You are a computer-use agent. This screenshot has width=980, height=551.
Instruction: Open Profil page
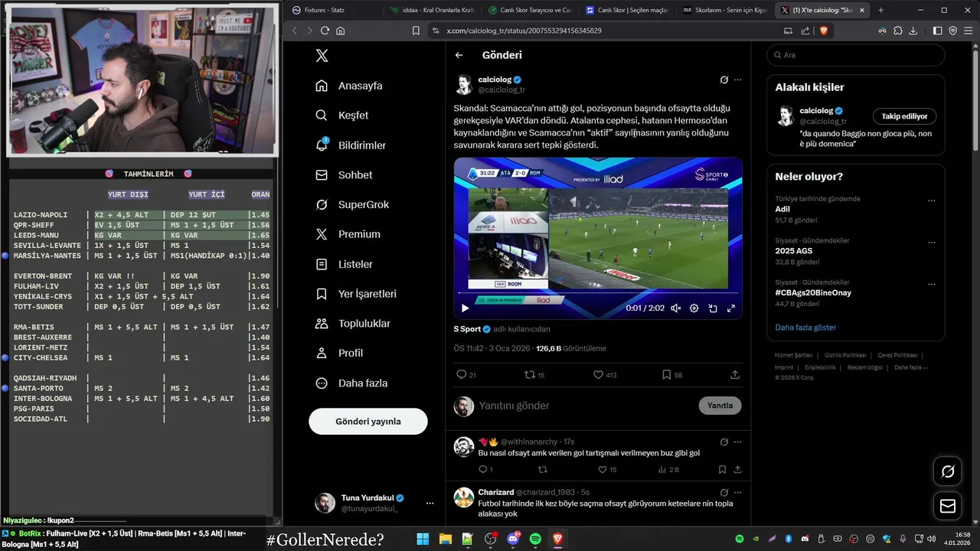point(339,353)
